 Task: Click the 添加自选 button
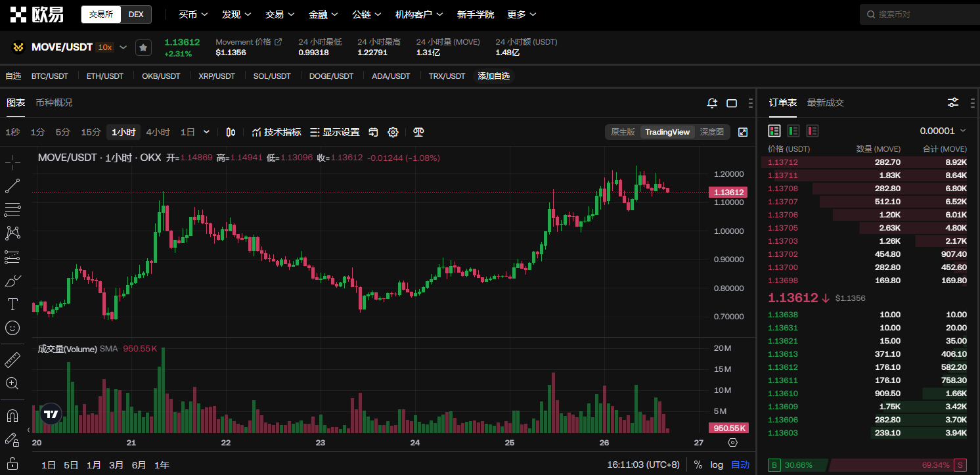pyautogui.click(x=493, y=76)
